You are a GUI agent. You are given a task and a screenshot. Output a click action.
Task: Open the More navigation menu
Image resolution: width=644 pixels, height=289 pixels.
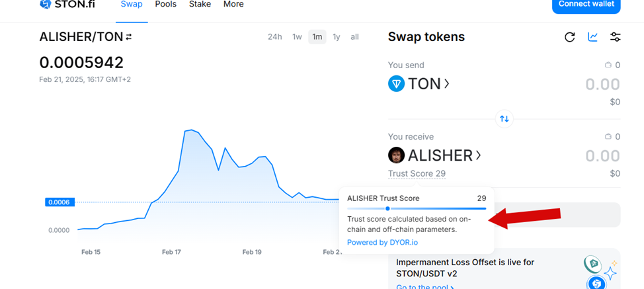(233, 4)
